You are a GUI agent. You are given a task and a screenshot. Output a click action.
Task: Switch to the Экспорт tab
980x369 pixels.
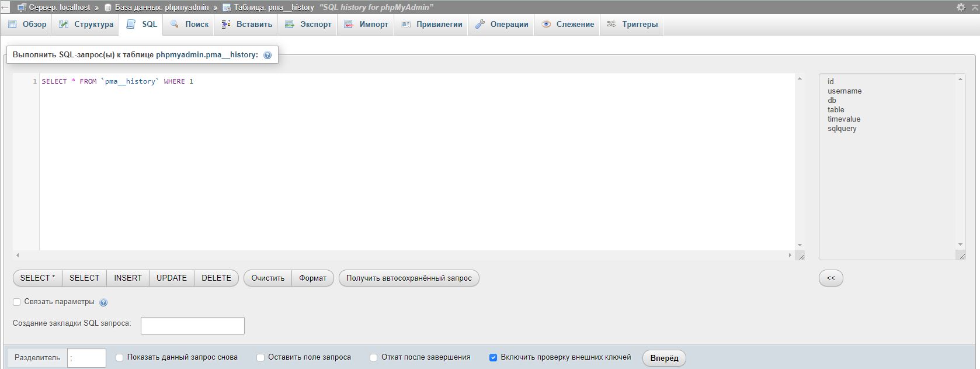308,25
